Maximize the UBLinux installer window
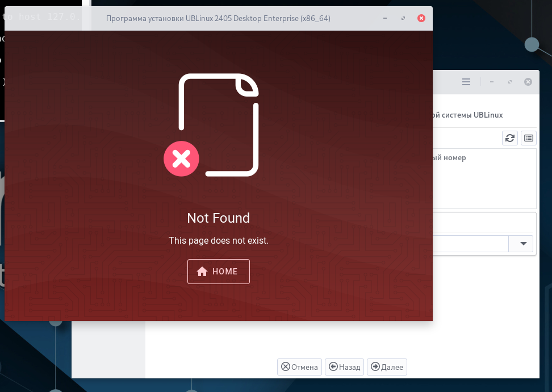This screenshot has width=552, height=392. [x=403, y=18]
